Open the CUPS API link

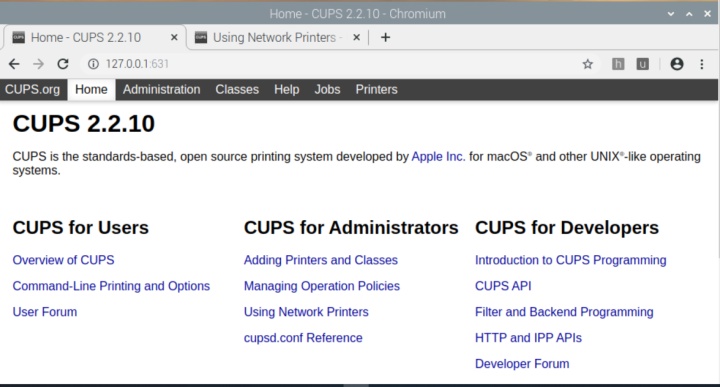[503, 286]
